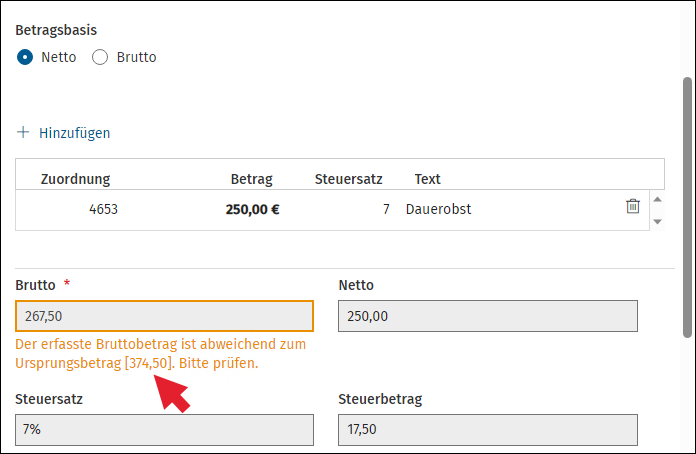
Task: Click the Steuersatz field showing 7%
Action: [x=164, y=430]
